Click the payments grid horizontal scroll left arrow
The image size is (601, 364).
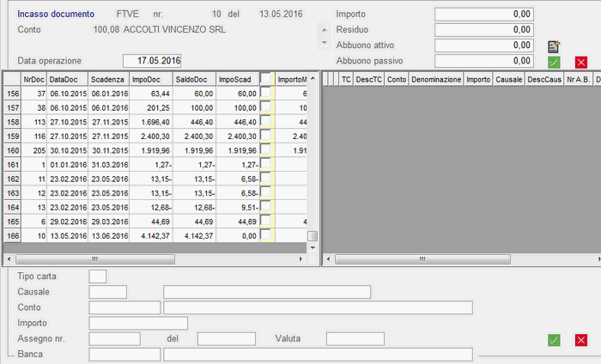(328, 259)
